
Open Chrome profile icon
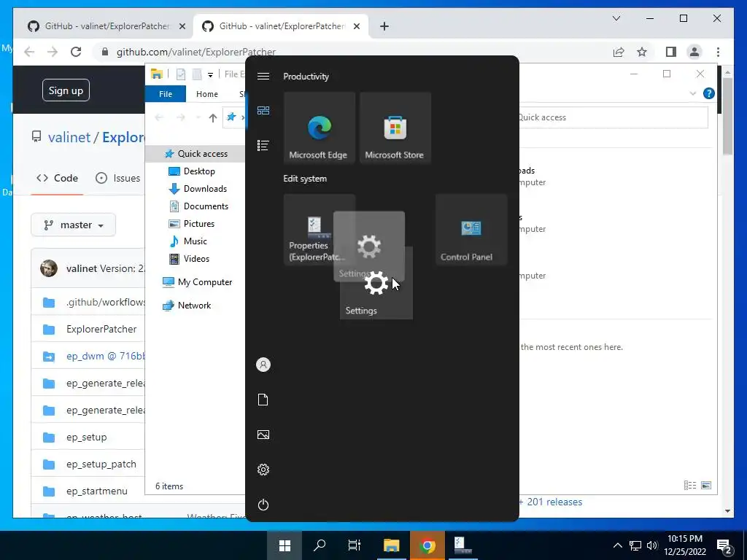point(694,52)
